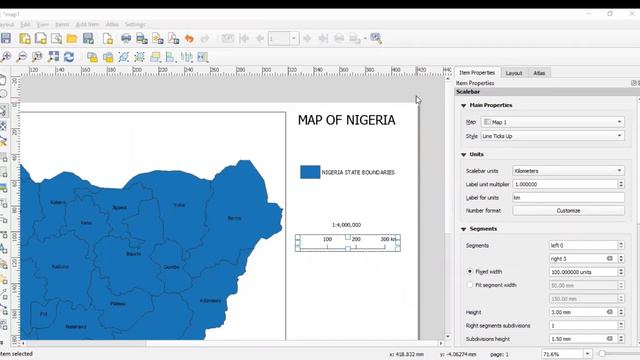Select the Fixed width radio button
Screen dimensions: 640x360
click(x=470, y=271)
